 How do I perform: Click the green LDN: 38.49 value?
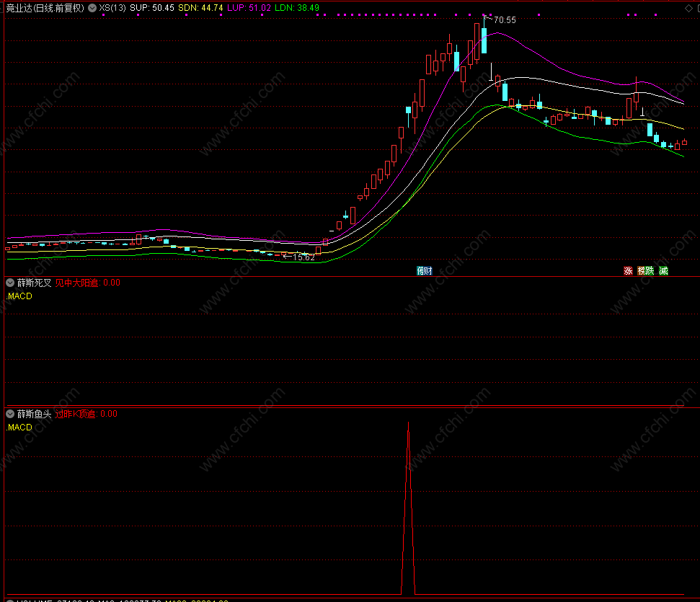297,8
